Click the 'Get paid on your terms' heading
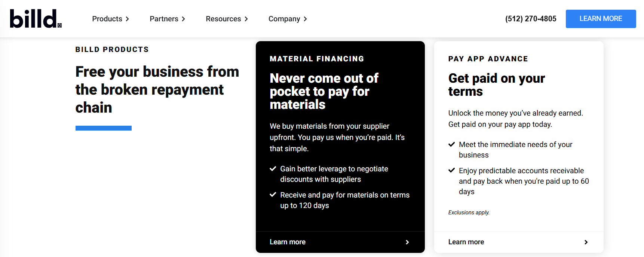Viewport: 644px width, 257px height. [496, 85]
